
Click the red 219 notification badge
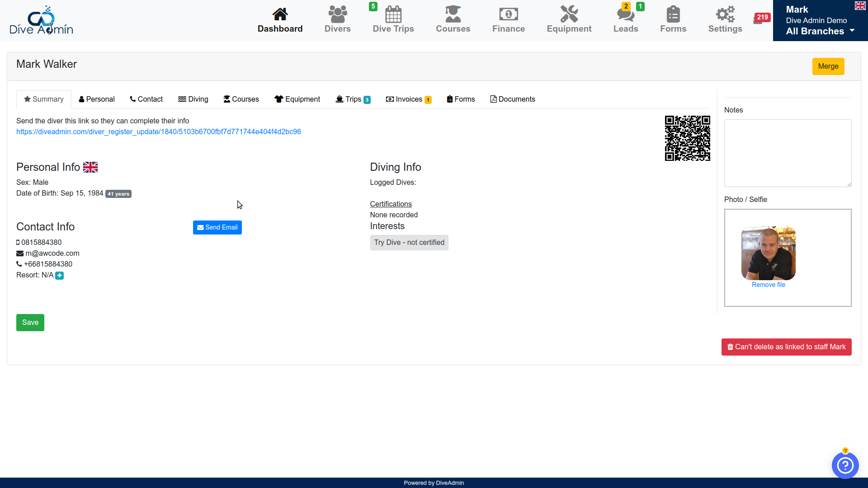click(762, 18)
